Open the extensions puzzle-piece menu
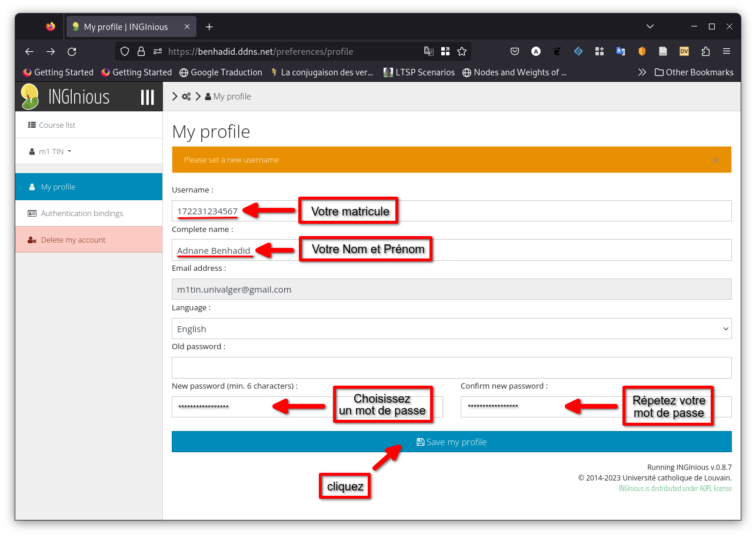Screen dimensions: 756x537 pyautogui.click(x=705, y=52)
